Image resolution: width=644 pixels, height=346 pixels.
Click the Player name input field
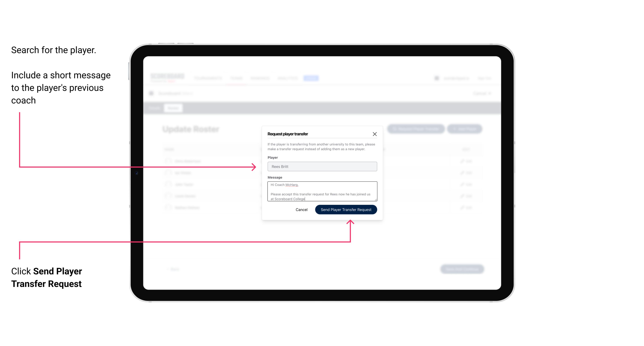(x=322, y=167)
